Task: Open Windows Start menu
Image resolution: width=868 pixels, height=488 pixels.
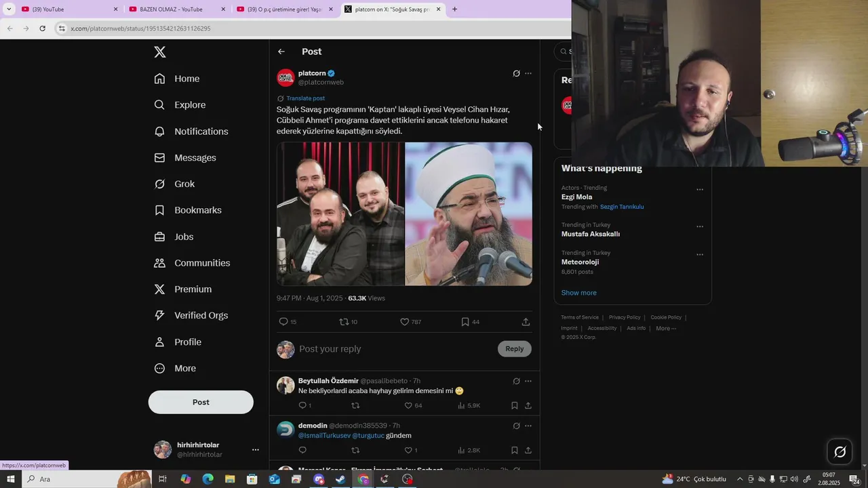Action: 10,479
